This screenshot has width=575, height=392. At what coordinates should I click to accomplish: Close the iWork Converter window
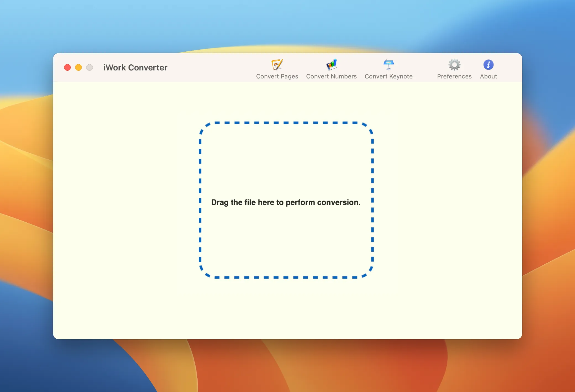pyautogui.click(x=67, y=67)
